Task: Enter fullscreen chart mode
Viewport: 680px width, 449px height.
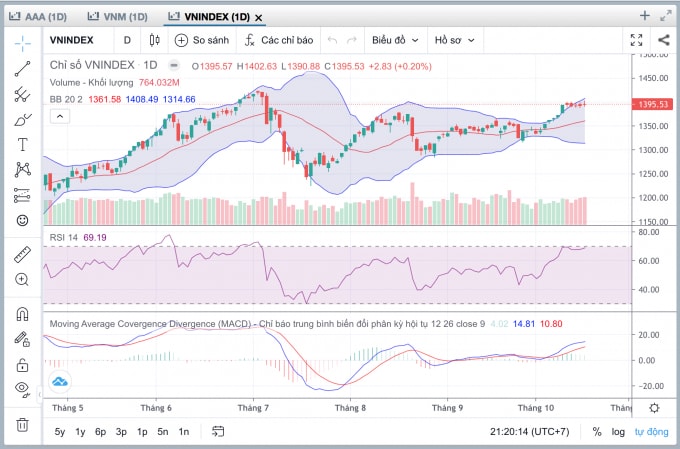Action: click(x=636, y=40)
